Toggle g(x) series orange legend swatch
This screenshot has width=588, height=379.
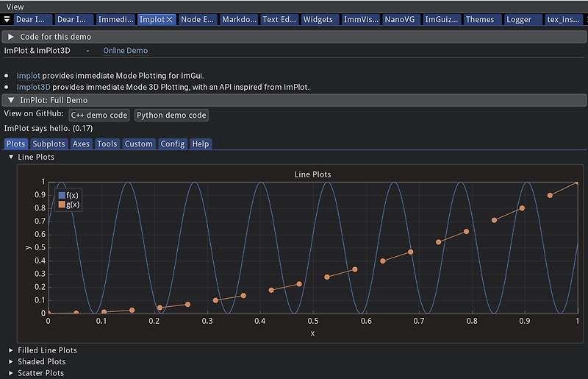tap(62, 205)
